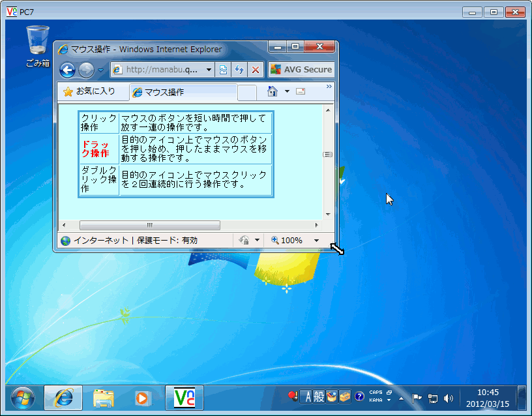Image resolution: width=532 pixels, height=416 pixels.
Task: Click the Compatibility View icon in address bar
Action: click(223, 69)
